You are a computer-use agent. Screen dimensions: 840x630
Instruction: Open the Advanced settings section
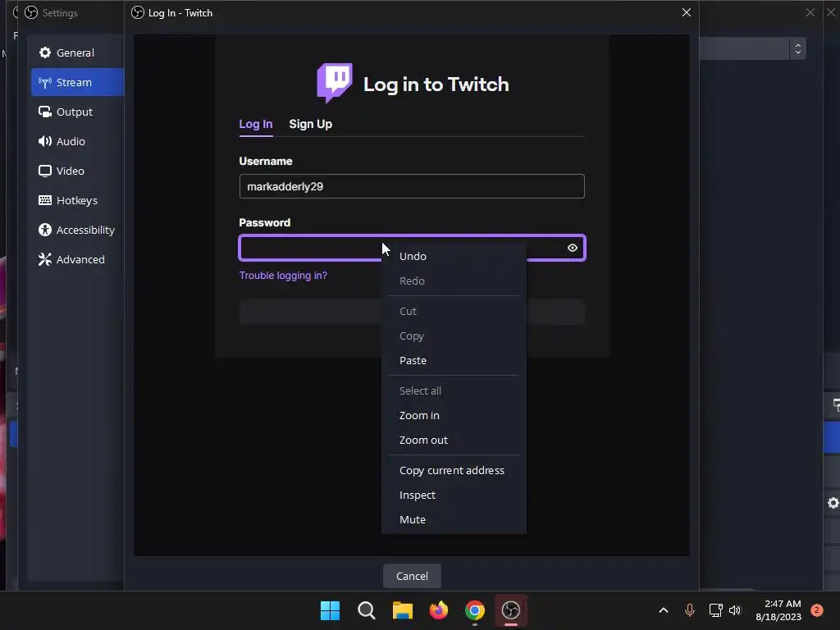77,258
